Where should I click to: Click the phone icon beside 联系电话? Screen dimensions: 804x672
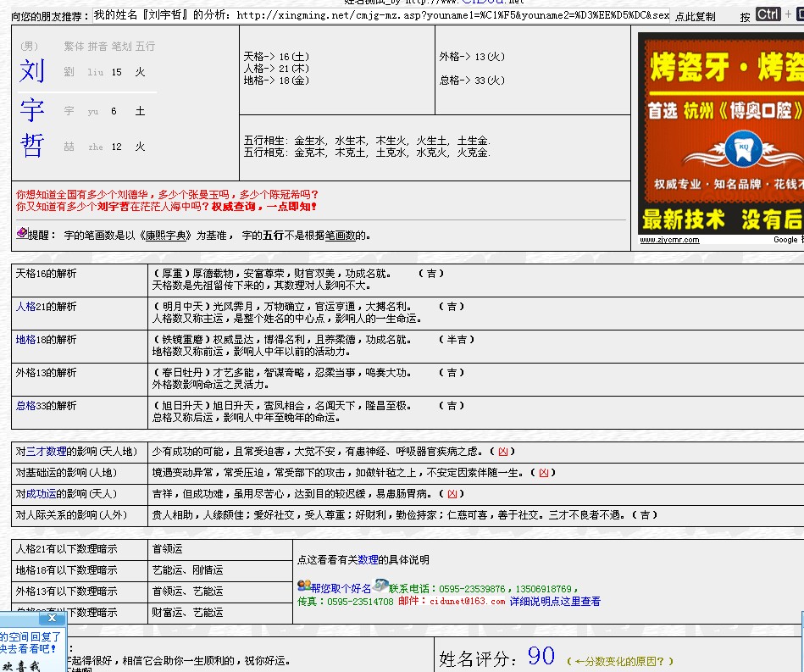click(x=380, y=586)
